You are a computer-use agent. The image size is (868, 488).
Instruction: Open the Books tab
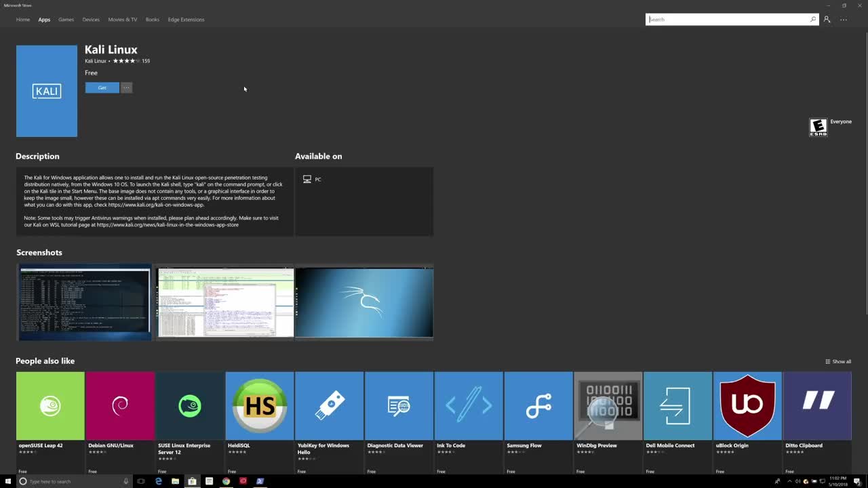click(153, 20)
